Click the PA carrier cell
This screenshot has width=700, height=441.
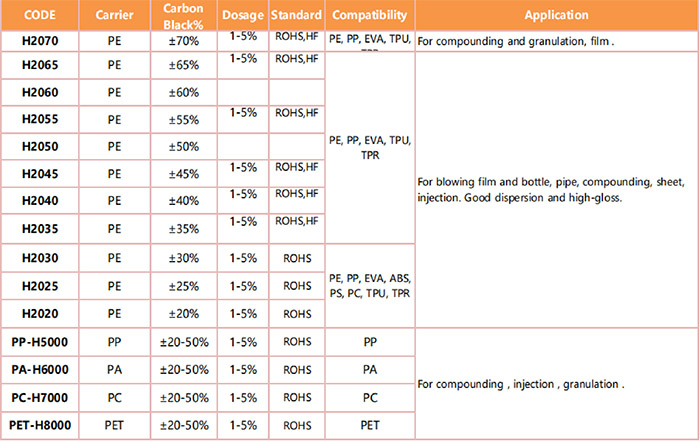click(114, 370)
